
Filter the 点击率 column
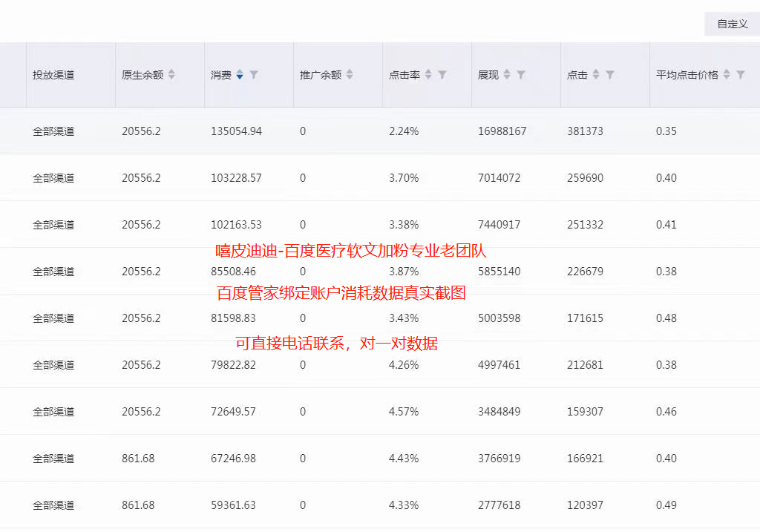[442, 75]
